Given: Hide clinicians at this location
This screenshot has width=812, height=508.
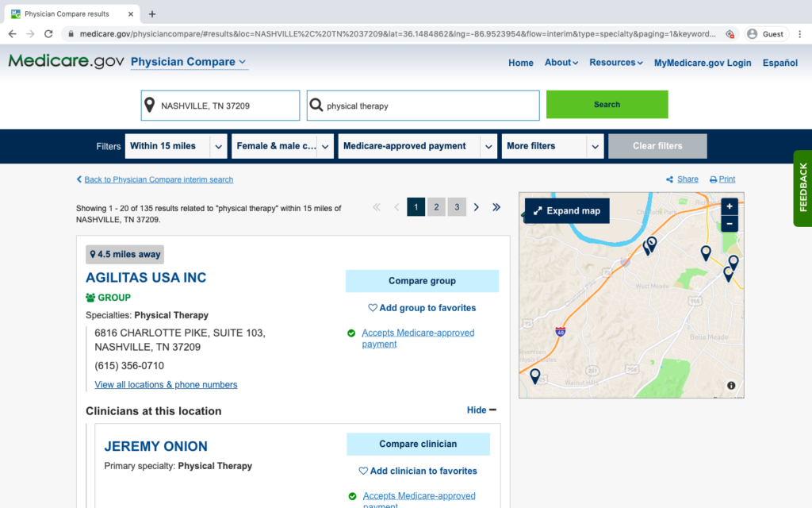Looking at the screenshot, I should 481,410.
